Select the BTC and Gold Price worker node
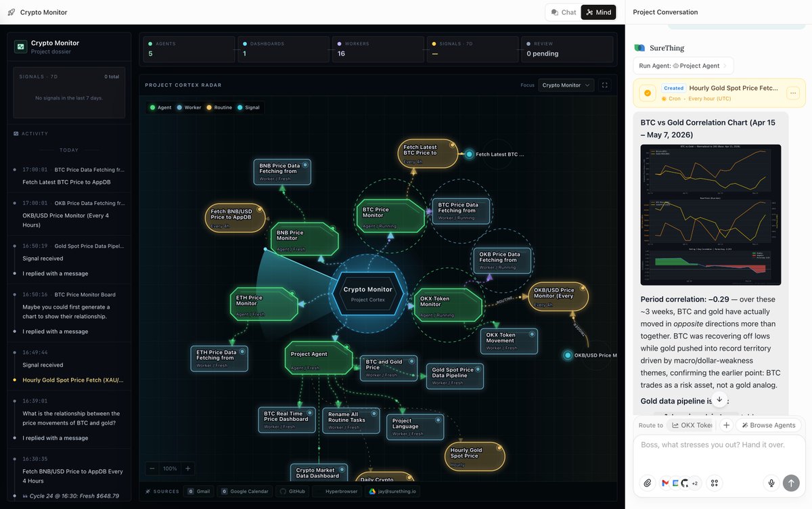 [x=388, y=368]
